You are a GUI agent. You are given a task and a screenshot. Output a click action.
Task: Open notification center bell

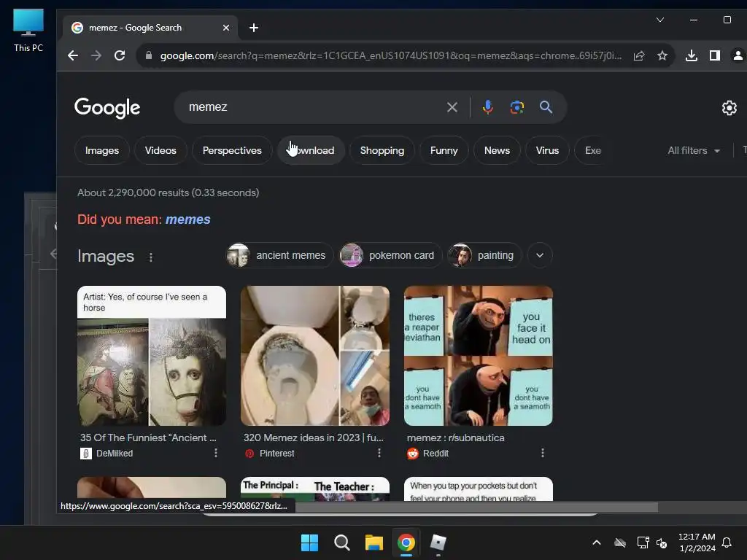(727, 542)
